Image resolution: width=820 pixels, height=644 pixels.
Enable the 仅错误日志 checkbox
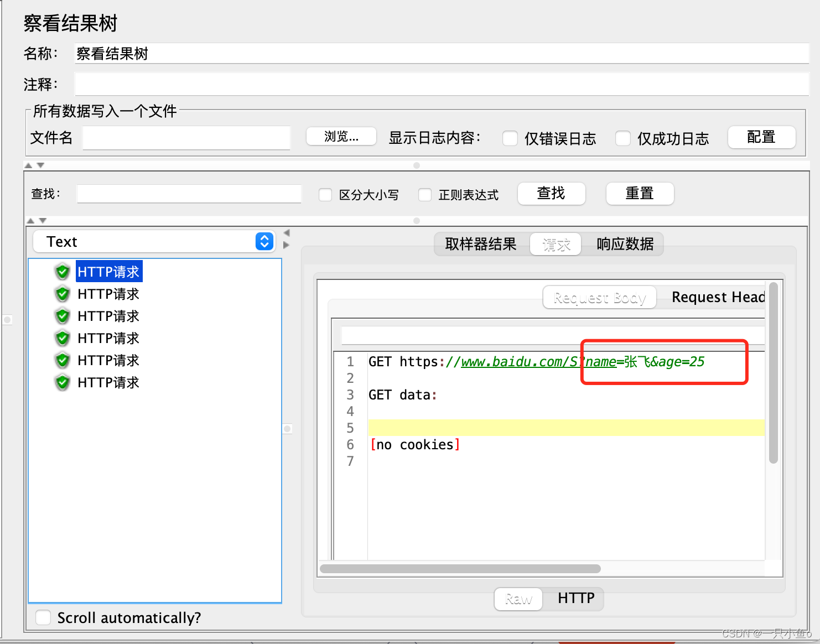pyautogui.click(x=510, y=138)
